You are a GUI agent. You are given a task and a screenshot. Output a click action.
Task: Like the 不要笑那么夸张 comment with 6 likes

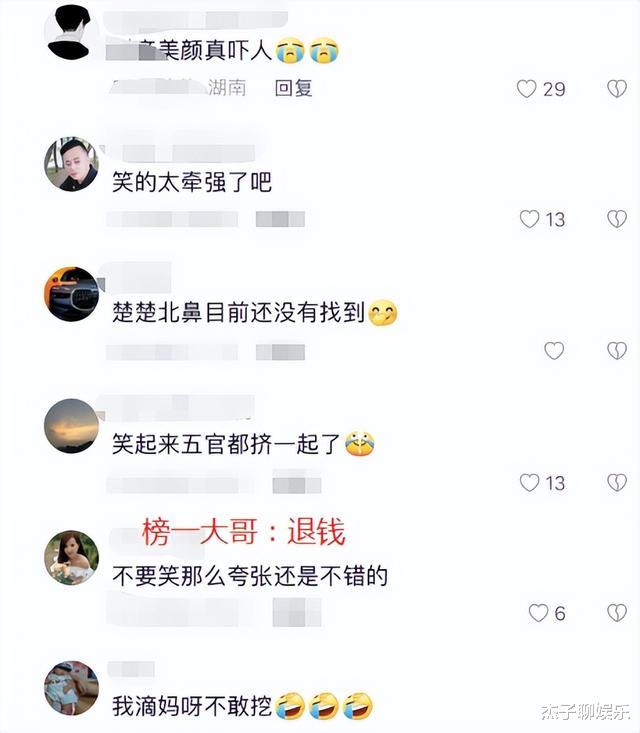pyautogui.click(x=538, y=613)
